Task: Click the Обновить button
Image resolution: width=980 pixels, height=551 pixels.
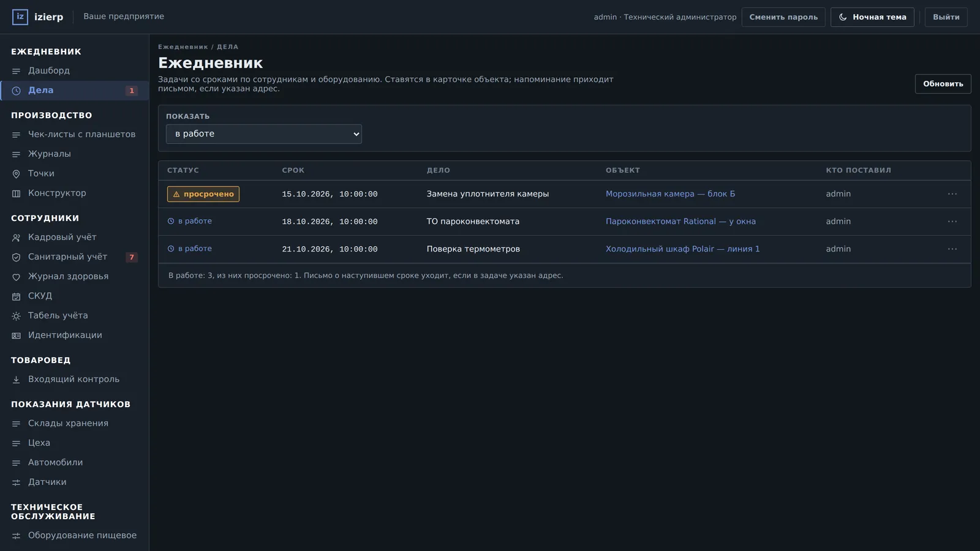Action: tap(943, 84)
